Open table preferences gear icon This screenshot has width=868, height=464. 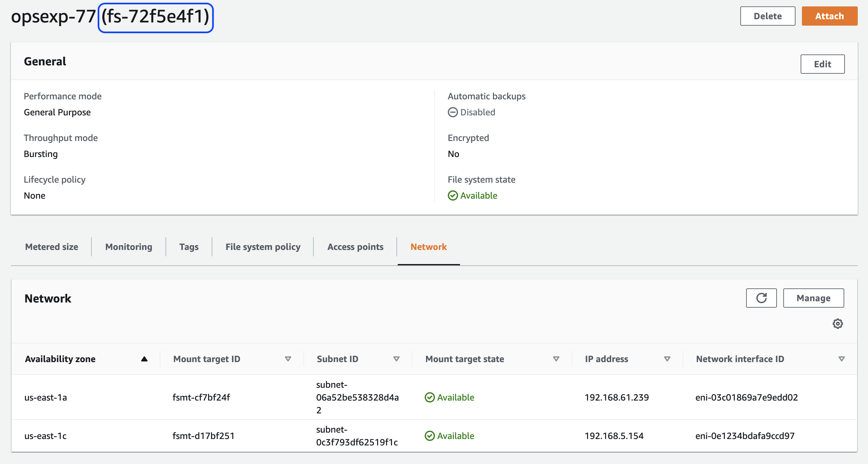coord(837,324)
